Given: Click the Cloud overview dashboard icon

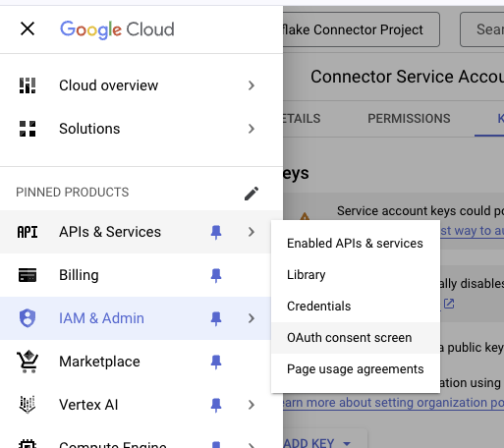Looking at the screenshot, I should (x=28, y=85).
